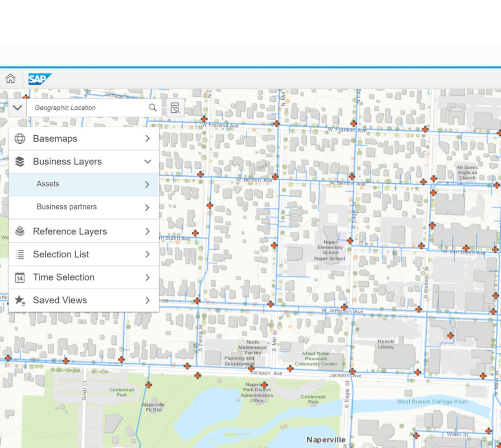Click the Saved Views star icon
The width and height of the screenshot is (501, 448).
[20, 301]
